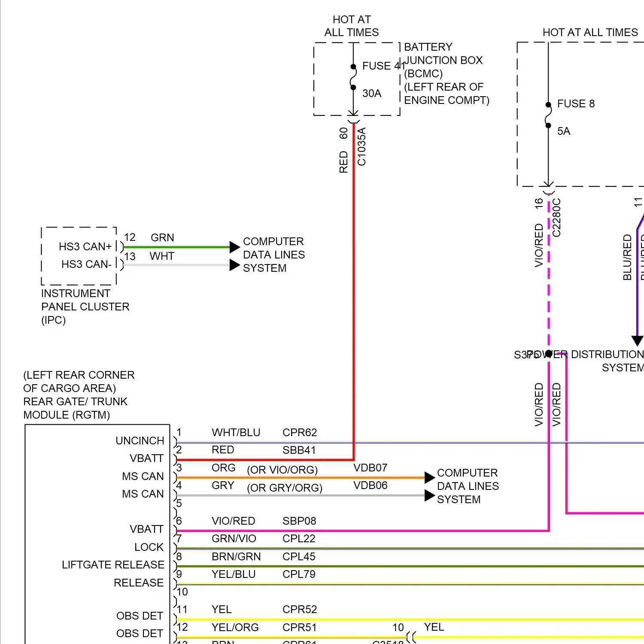Select the YEL/BLU wire label
Viewport: 644px width, 644px height.
pyautogui.click(x=234, y=574)
